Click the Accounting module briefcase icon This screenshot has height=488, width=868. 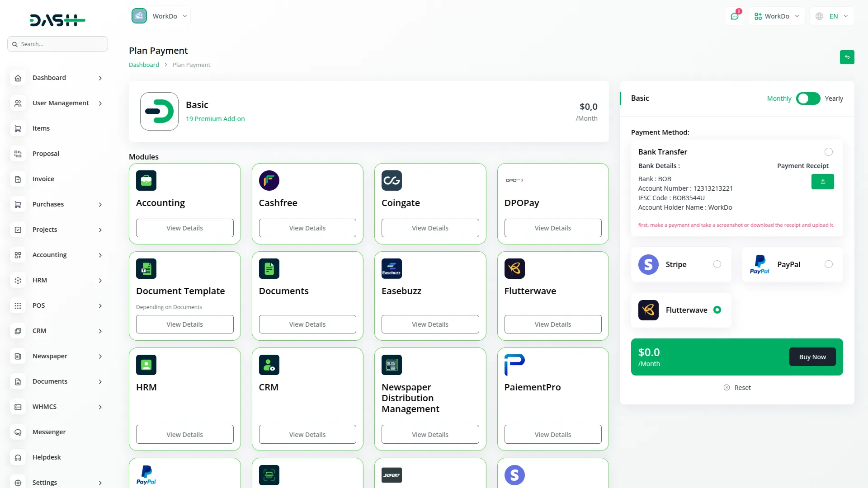point(146,180)
